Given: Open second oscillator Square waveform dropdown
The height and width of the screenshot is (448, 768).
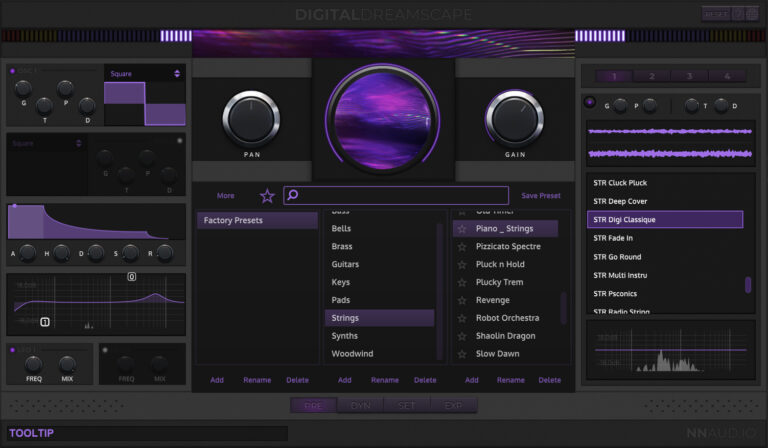Looking at the screenshot, I should [47, 143].
